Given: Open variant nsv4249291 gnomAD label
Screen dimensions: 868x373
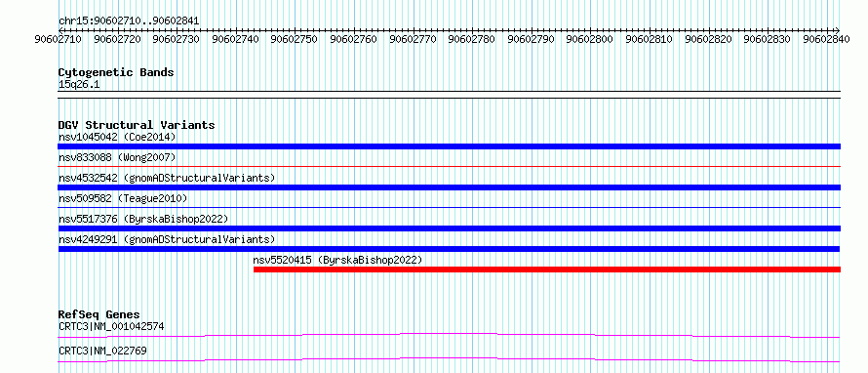Looking at the screenshot, I should (167, 239).
